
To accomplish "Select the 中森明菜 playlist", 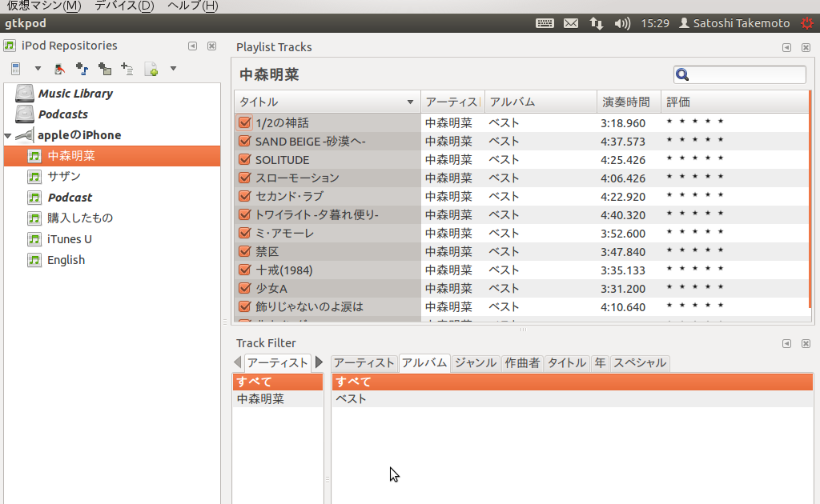I will point(112,156).
